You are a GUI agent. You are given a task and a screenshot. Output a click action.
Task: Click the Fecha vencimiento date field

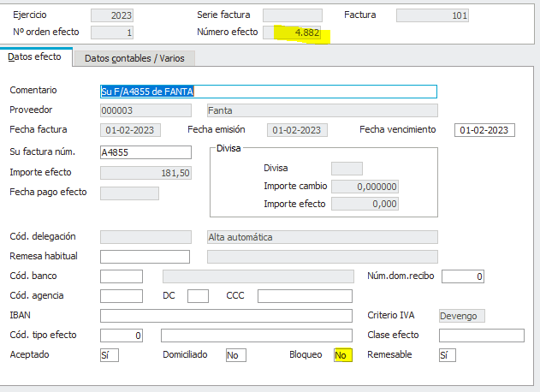(484, 130)
